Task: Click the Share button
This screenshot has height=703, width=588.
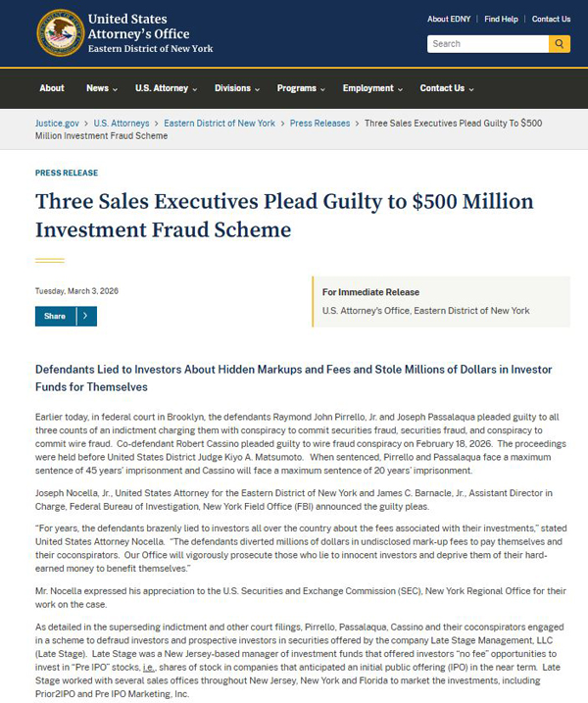Action: tap(55, 317)
